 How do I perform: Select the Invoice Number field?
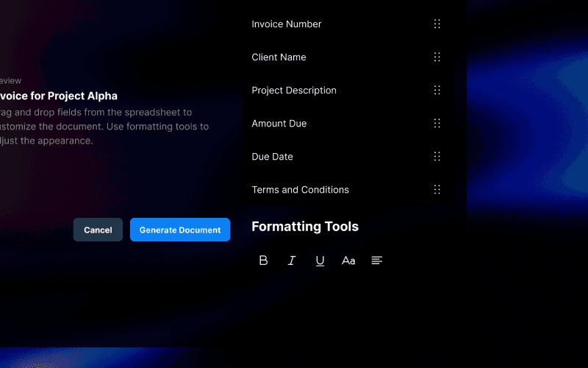coord(287,24)
